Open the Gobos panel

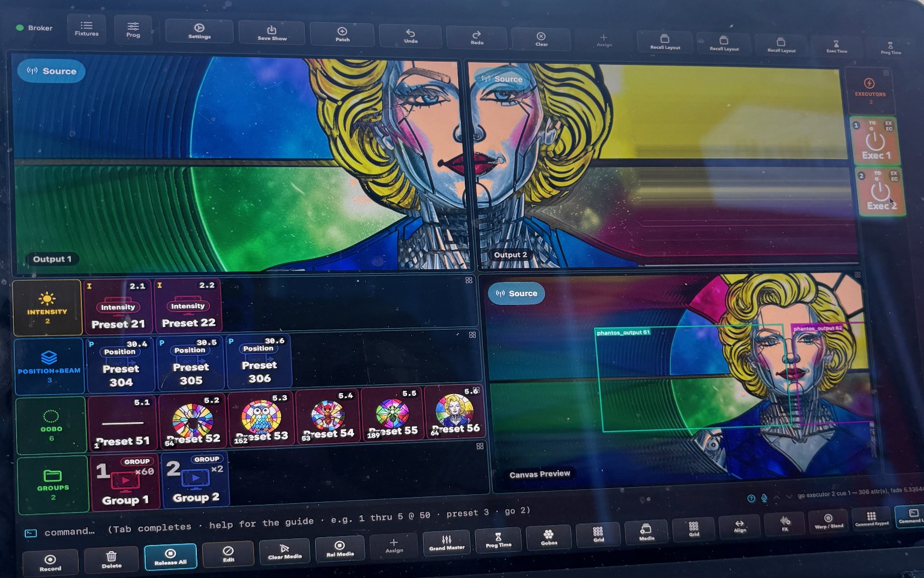click(549, 538)
